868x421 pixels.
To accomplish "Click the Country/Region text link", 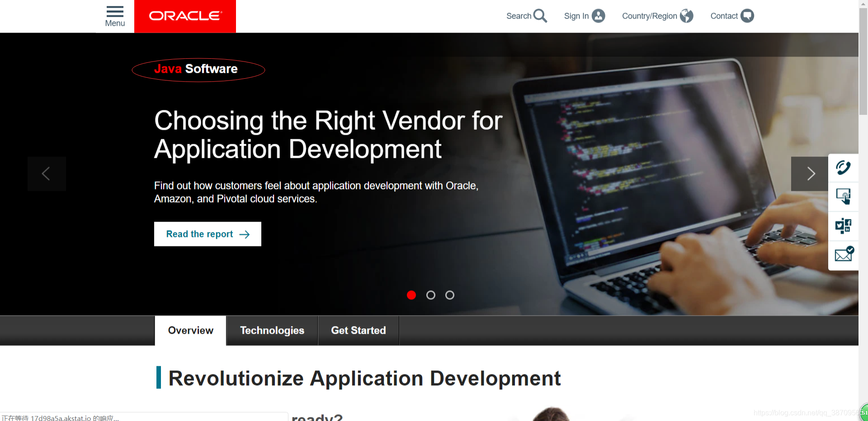I will click(649, 16).
